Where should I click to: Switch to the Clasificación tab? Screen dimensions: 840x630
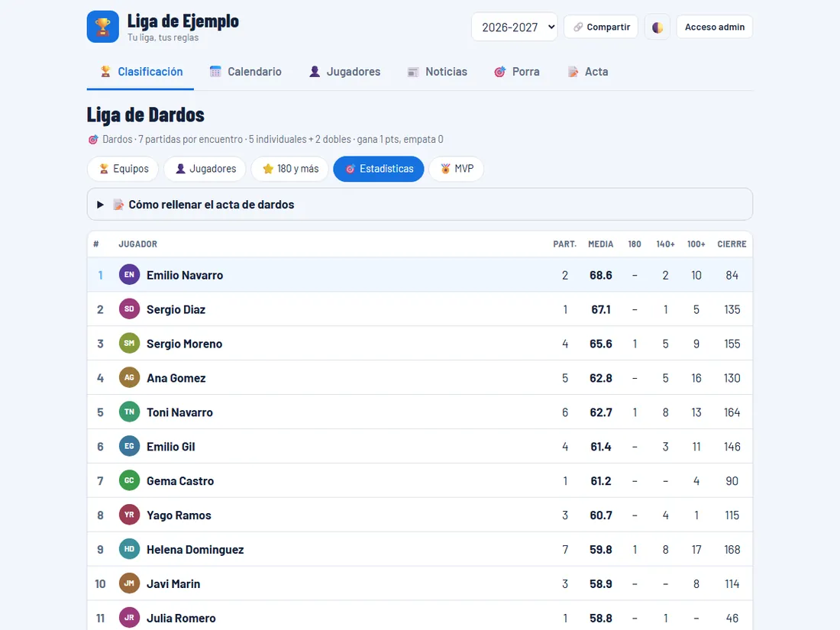point(141,72)
